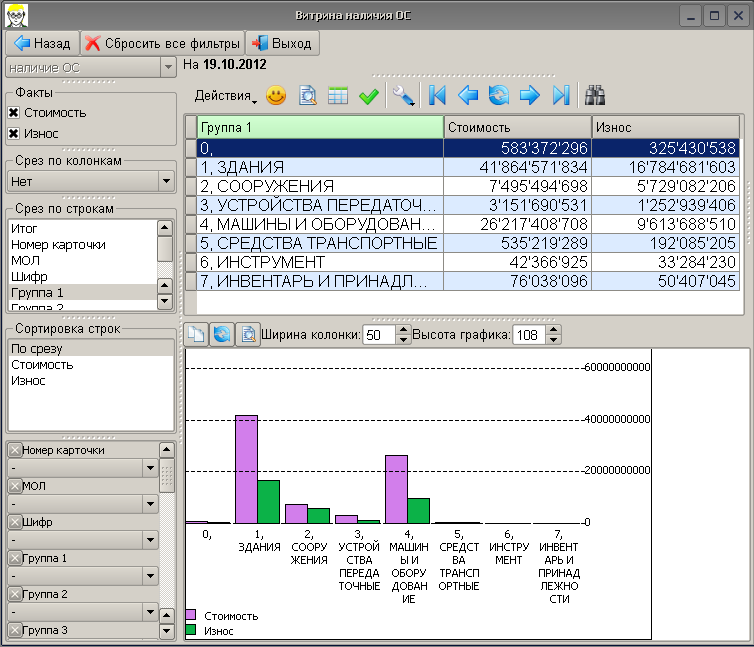754x647 pixels.
Task: Open the Действия menu
Action: tap(225, 97)
